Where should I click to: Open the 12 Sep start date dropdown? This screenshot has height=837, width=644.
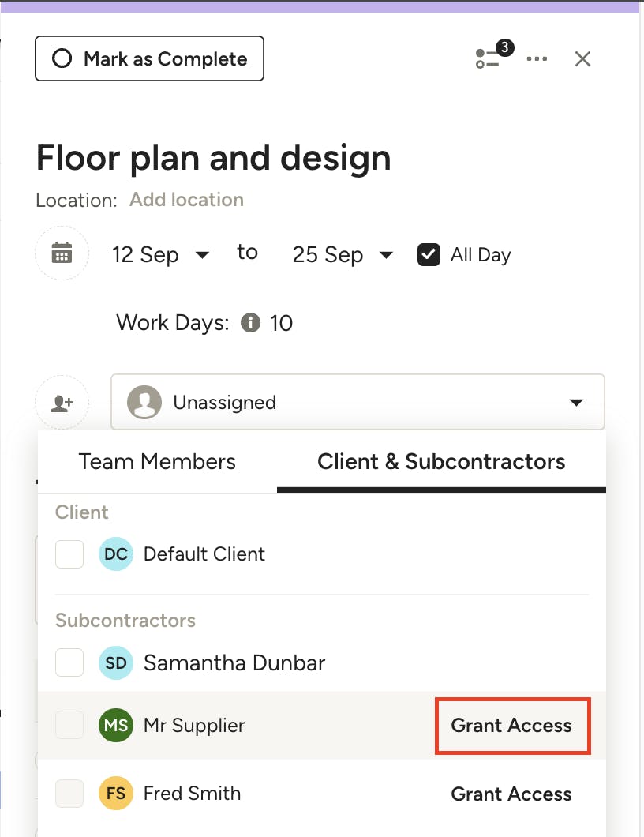coord(160,255)
